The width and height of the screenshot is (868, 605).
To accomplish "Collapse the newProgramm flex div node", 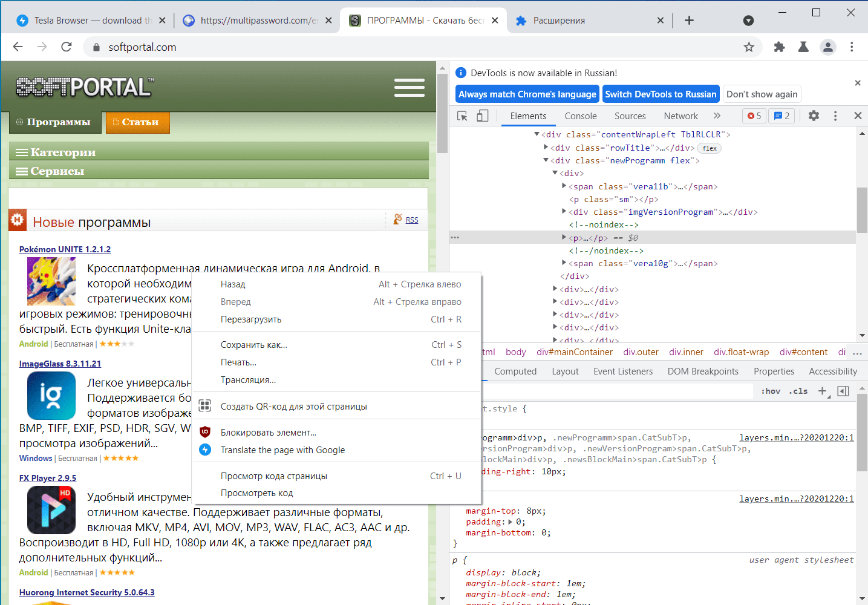I will 546,160.
